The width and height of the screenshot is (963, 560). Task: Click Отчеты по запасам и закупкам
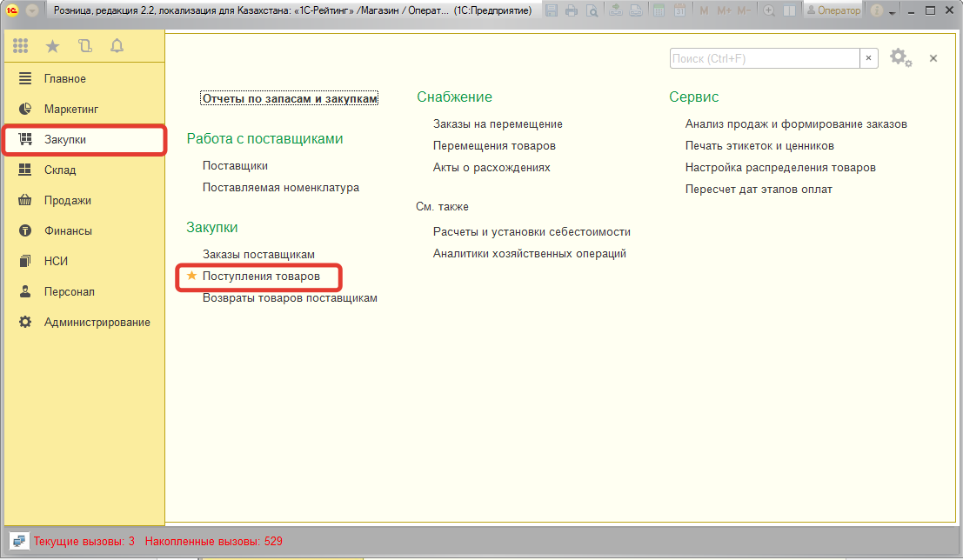[290, 98]
